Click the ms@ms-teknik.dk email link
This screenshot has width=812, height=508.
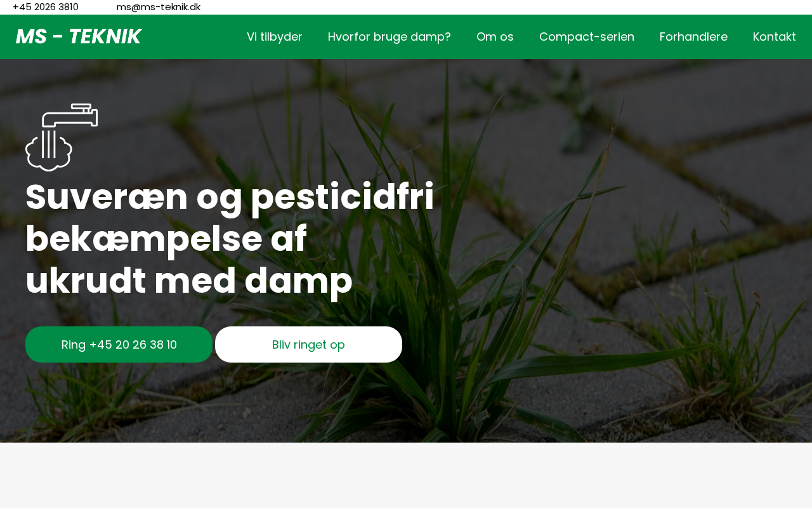pyautogui.click(x=159, y=7)
